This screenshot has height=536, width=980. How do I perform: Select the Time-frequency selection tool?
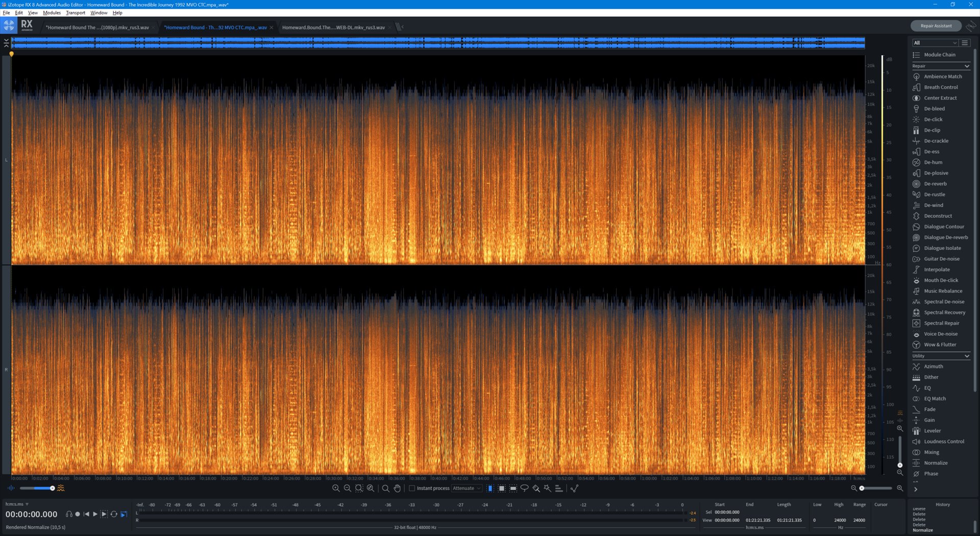point(502,489)
